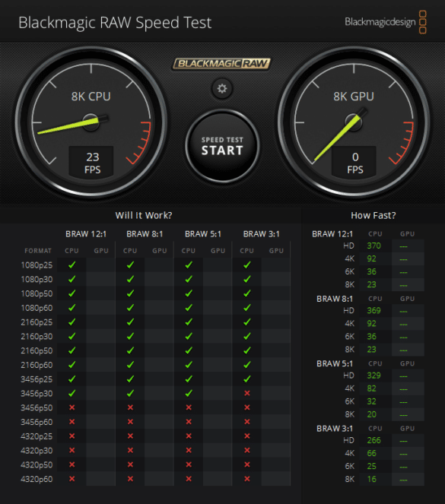The image size is (445, 504).
Task: Click the BRAW 12:1 HD CPU value 370
Action: (x=373, y=246)
